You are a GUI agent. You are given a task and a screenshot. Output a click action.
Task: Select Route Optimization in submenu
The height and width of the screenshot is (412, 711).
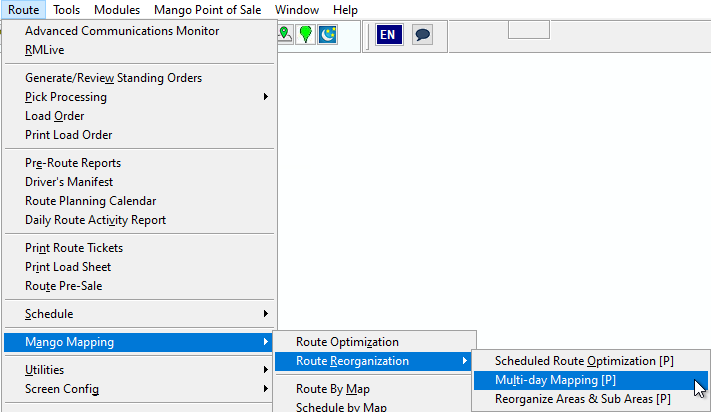click(x=375, y=342)
